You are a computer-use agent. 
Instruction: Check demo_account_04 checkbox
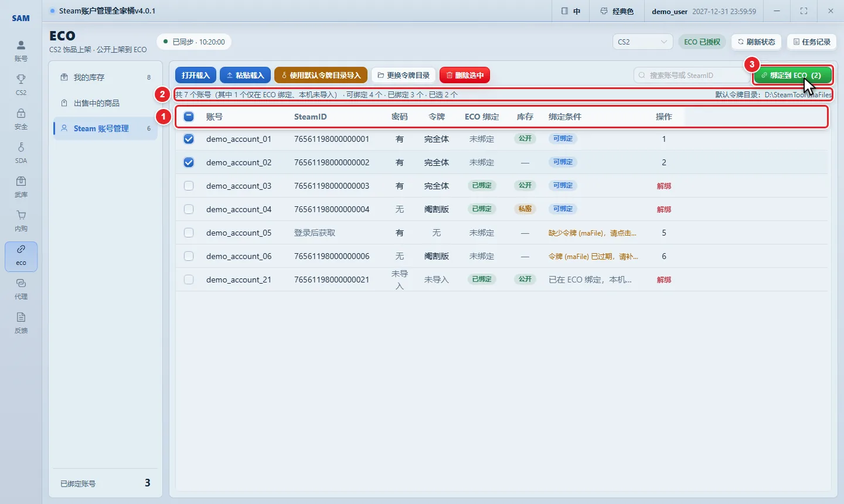coord(189,209)
